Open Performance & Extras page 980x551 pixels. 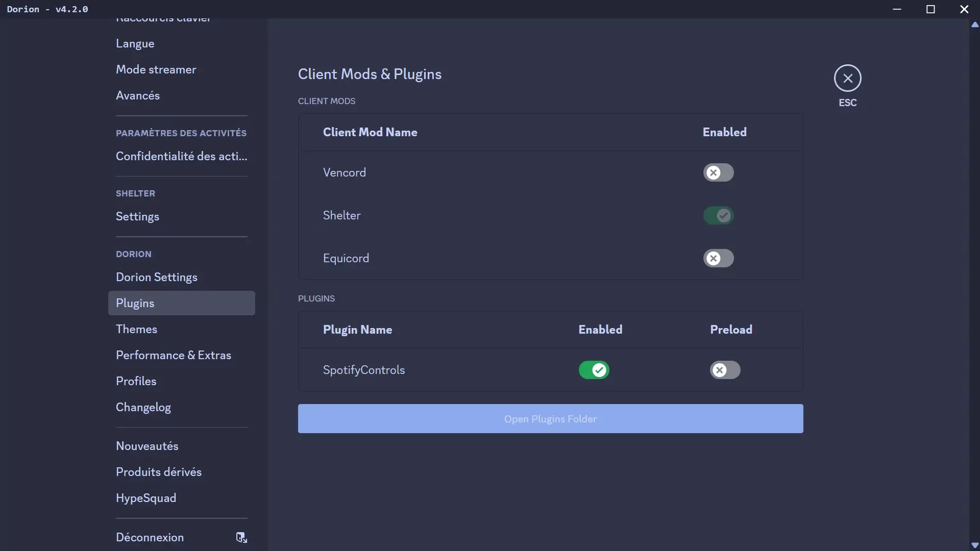coord(181,355)
